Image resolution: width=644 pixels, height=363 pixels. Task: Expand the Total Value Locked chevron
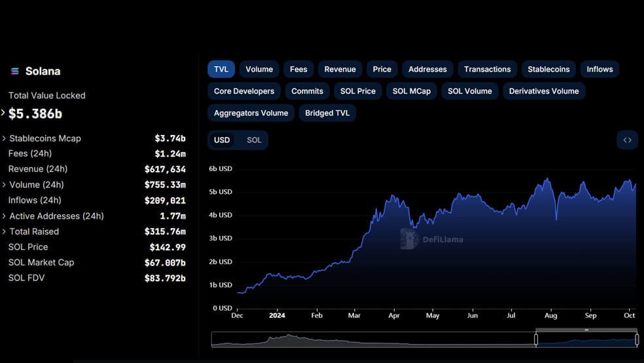(3, 112)
